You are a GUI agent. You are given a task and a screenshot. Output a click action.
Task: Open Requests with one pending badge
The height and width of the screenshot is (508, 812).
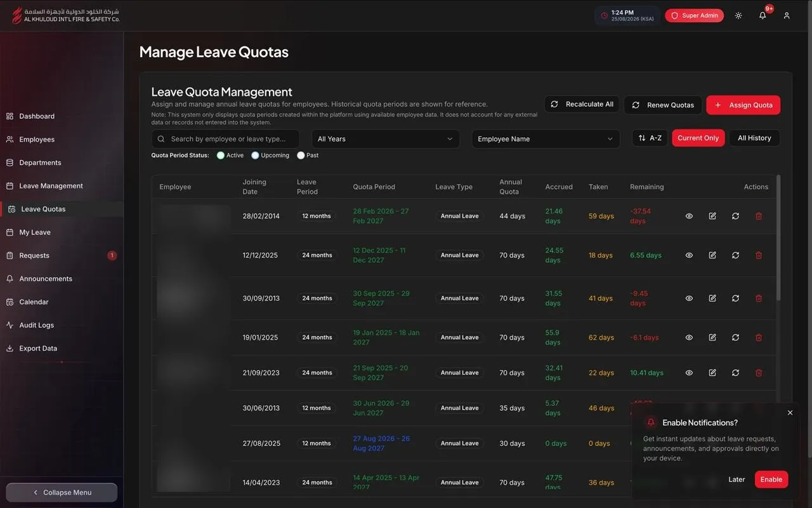click(x=62, y=255)
